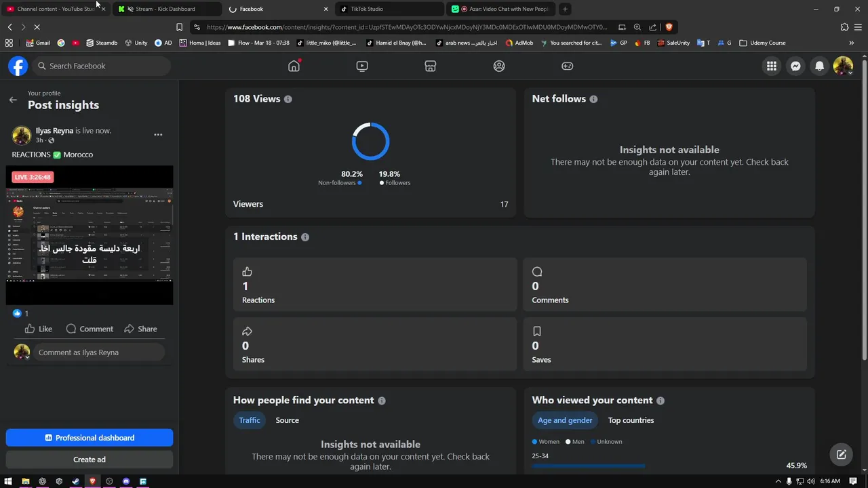
Task: Open Facebook Marketplace icon
Action: tap(430, 66)
